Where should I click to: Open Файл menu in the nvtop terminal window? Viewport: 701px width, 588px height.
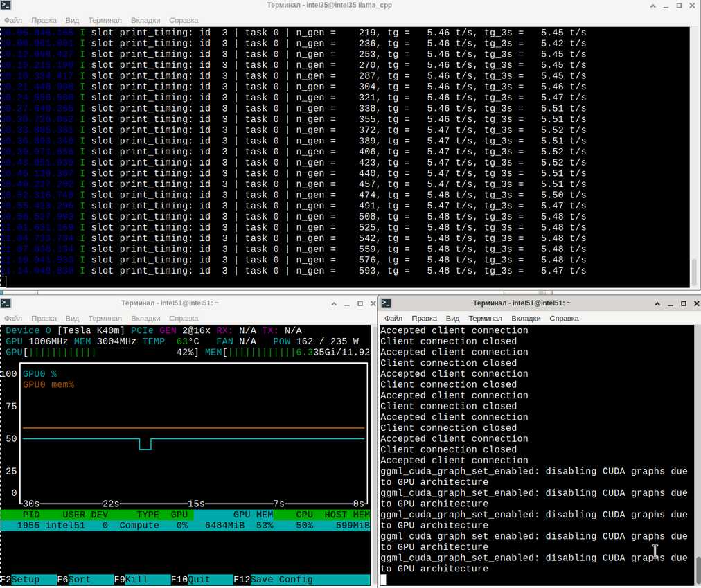point(13,318)
